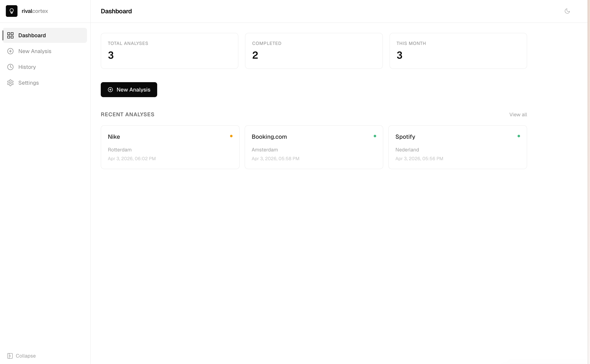
Task: Open the Nike Rotterdam analysis card
Action: tap(170, 147)
